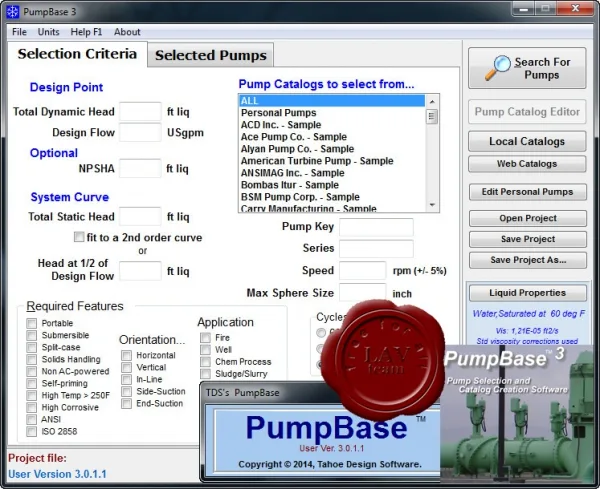This screenshot has height=489, width=600.
Task: Click the Speed rpm input field
Action: click(x=362, y=271)
